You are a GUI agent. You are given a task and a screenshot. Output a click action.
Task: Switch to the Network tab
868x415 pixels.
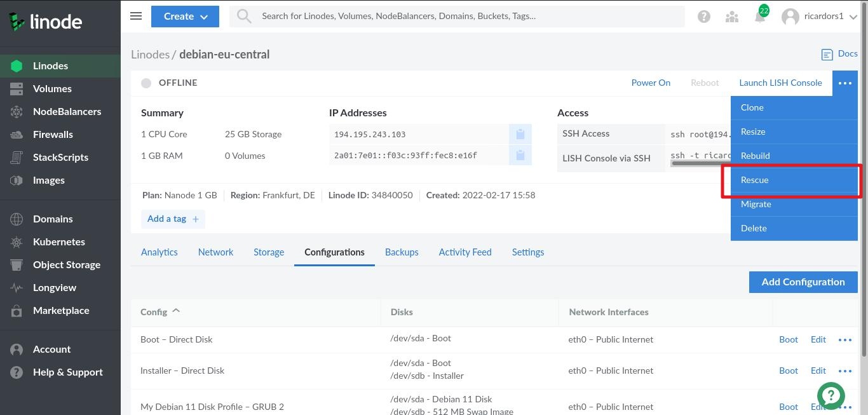(x=216, y=252)
